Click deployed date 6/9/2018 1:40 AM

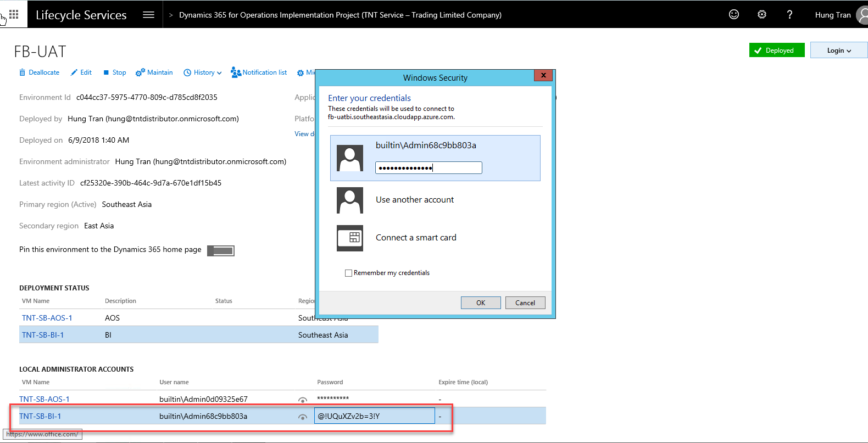point(99,140)
